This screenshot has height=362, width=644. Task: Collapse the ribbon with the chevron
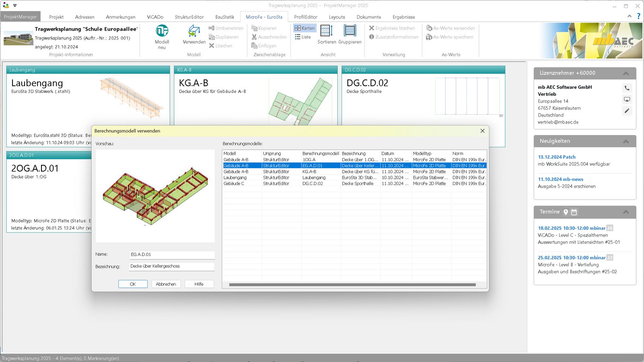tap(629, 16)
